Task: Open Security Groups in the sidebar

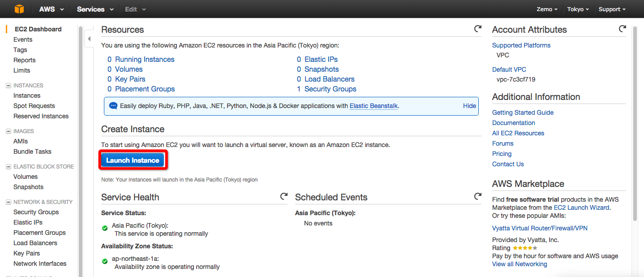Action: (36, 212)
